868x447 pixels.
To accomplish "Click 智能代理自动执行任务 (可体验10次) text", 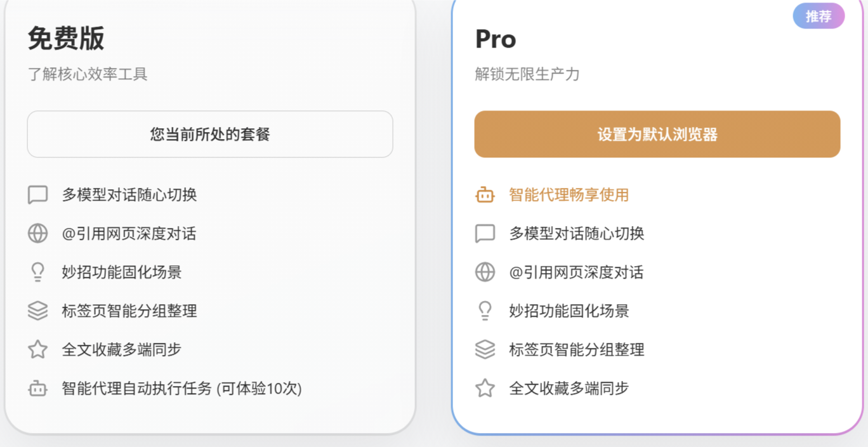I will click(x=181, y=389).
